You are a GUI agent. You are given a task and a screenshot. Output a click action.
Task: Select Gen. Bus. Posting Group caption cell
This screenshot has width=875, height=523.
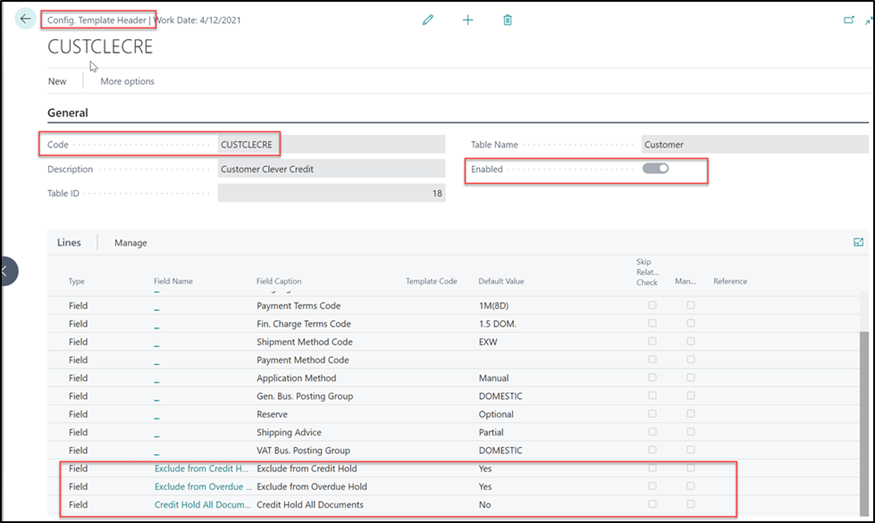pyautogui.click(x=305, y=396)
